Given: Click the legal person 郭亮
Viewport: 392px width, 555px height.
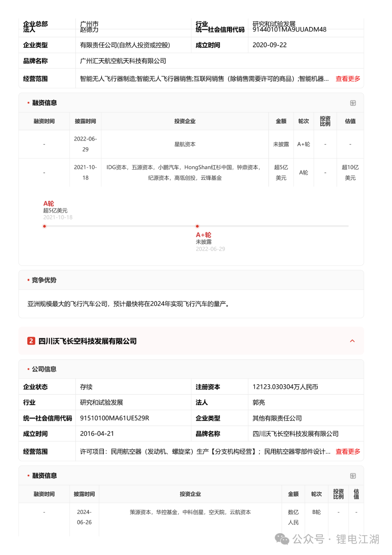Looking at the screenshot, I should (258, 402).
